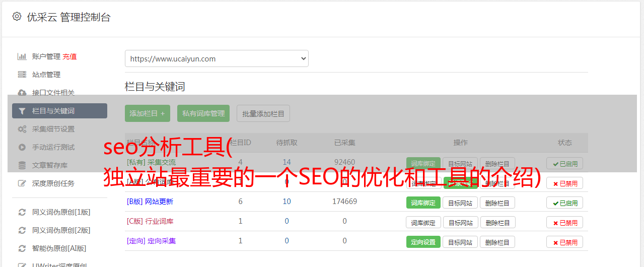Click the refresh icon for 同义词伪原创[2版]
Image resolution: width=644 pixels, height=267 pixels.
(22, 230)
